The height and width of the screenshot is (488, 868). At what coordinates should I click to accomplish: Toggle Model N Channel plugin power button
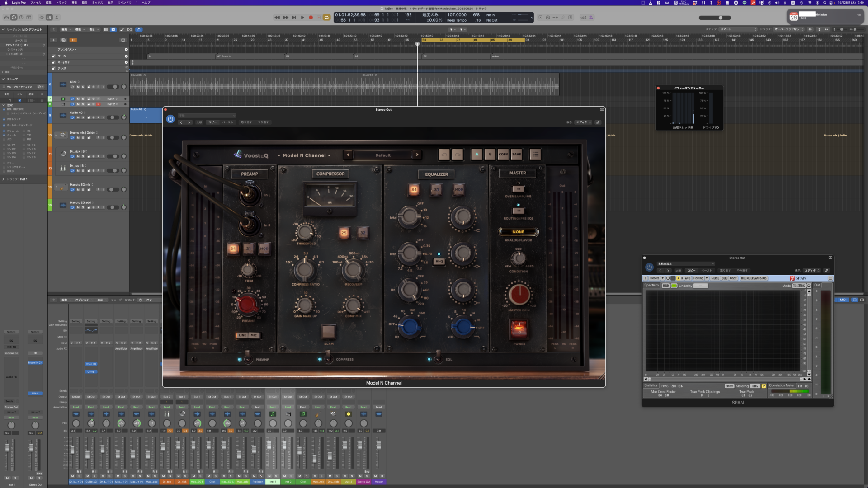coord(170,119)
